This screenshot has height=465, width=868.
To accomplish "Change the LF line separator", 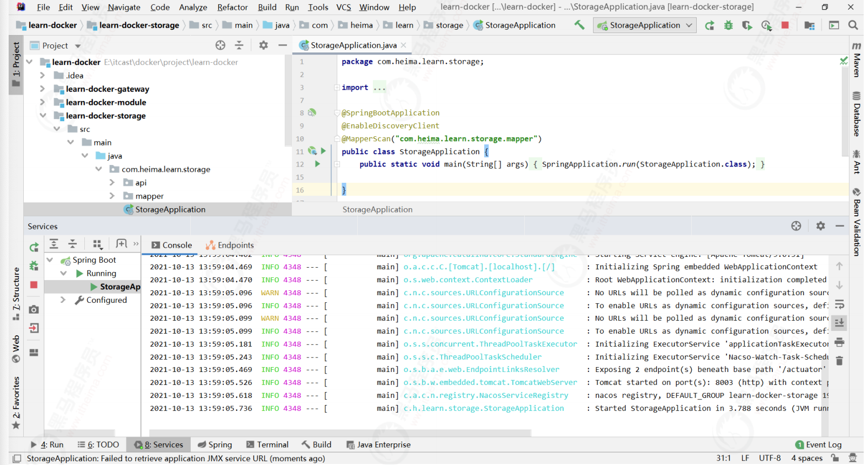I will 745,458.
